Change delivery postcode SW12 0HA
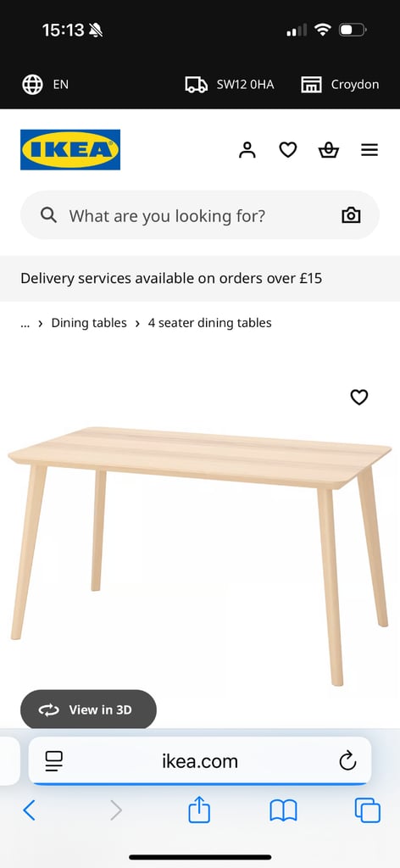Image resolution: width=400 pixels, height=868 pixels. click(x=229, y=85)
